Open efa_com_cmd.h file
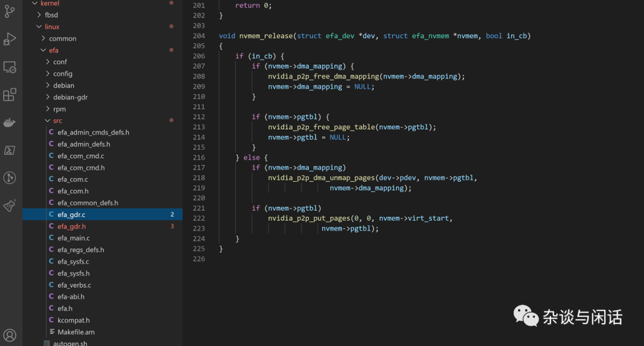The image size is (644, 346). pyautogui.click(x=81, y=168)
